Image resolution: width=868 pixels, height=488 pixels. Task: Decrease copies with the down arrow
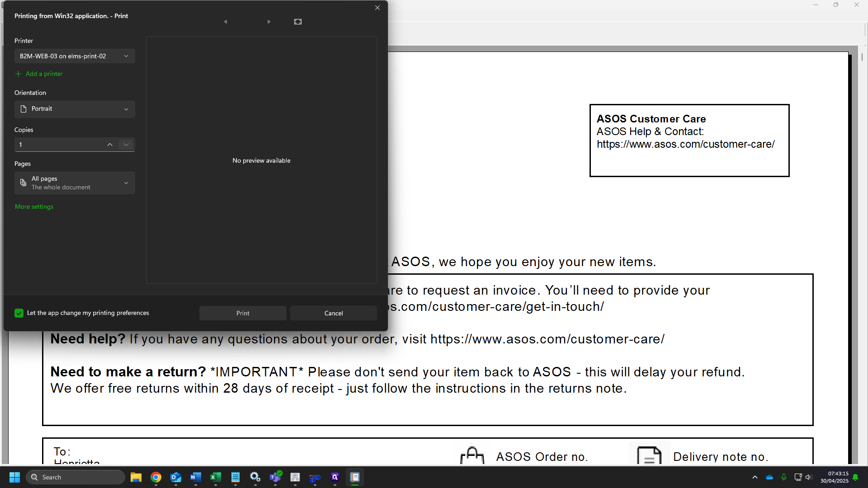coord(126,145)
